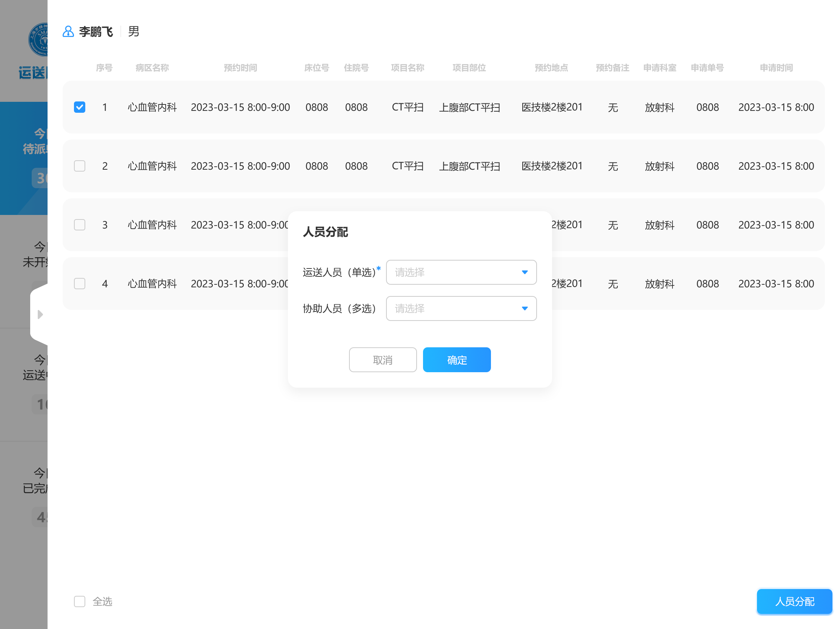Click the 预约时间 column header
Screen dimensions: 840x629
240,68
